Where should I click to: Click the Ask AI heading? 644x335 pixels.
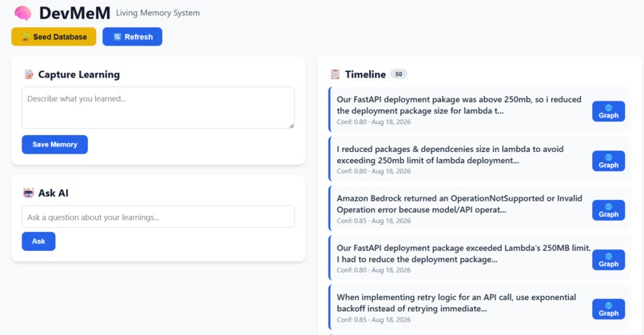click(54, 193)
